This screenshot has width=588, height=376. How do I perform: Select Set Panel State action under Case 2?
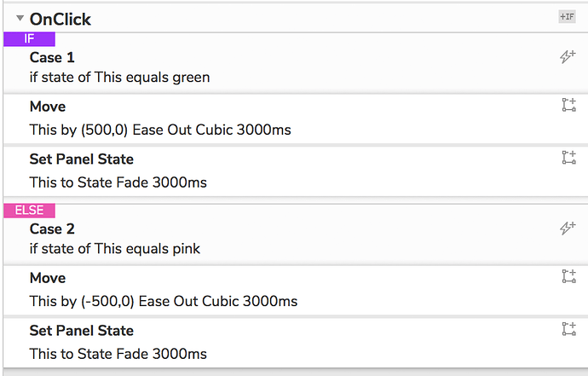point(81,330)
